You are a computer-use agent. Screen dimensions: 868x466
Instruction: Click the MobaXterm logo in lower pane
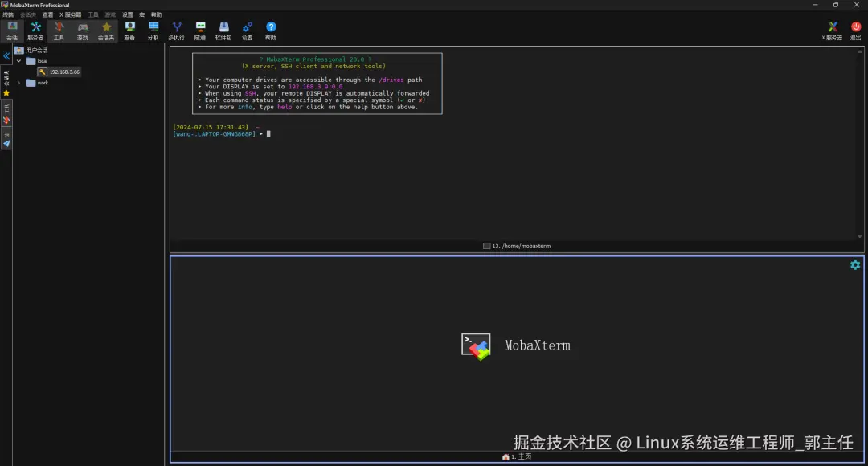click(x=476, y=346)
